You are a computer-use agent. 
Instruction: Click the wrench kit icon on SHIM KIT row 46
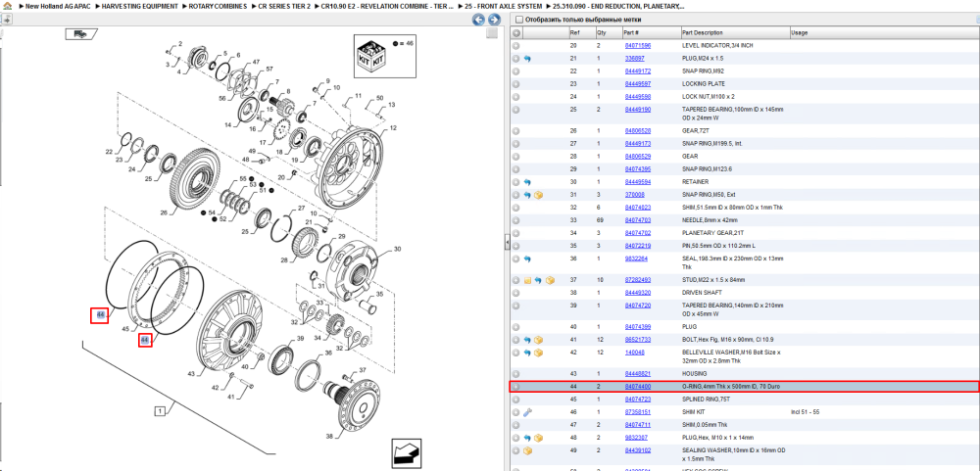coord(527,412)
